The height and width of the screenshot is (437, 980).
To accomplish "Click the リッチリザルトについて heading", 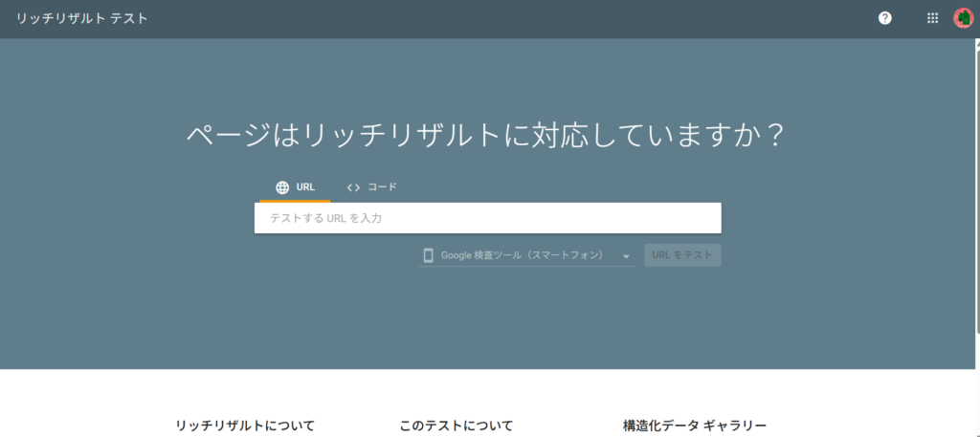I will coord(245,426).
